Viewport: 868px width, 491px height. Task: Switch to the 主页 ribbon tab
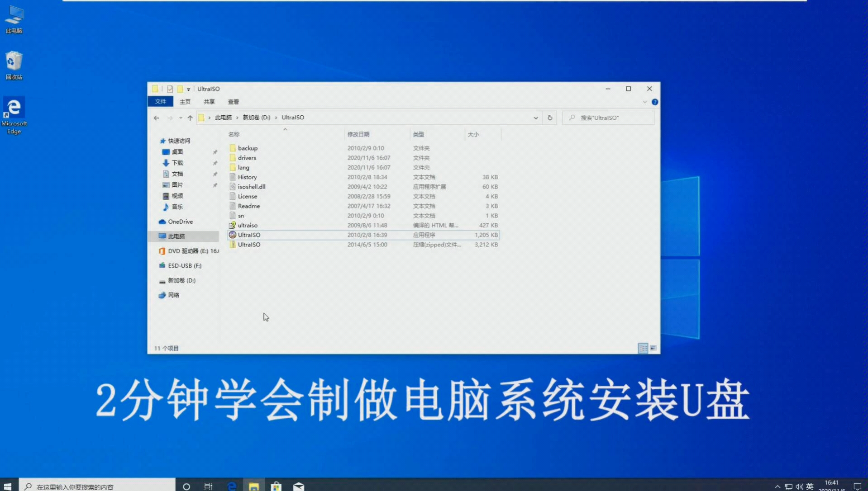coord(185,102)
